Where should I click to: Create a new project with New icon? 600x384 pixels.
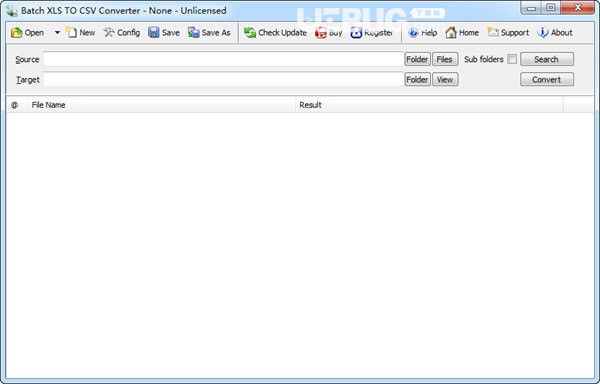(x=81, y=33)
